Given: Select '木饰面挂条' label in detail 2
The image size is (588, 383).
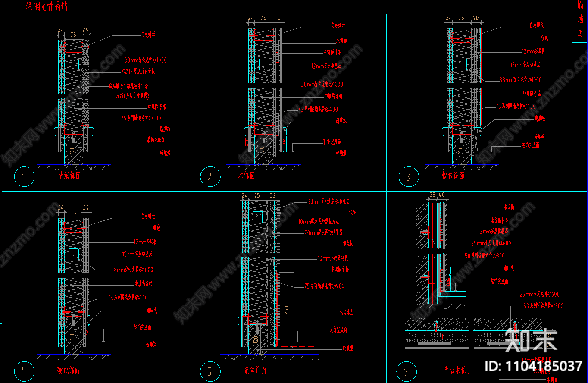Looking at the screenshot, I should pos(332,52).
